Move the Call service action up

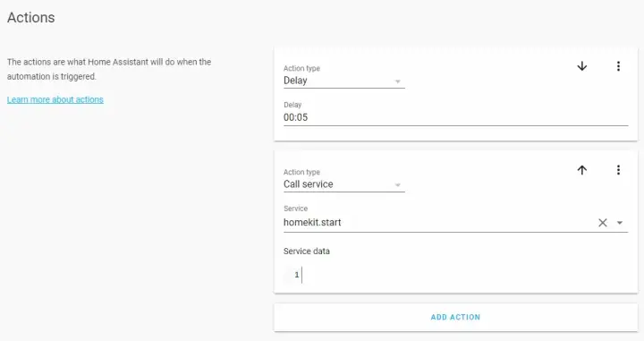(x=582, y=170)
